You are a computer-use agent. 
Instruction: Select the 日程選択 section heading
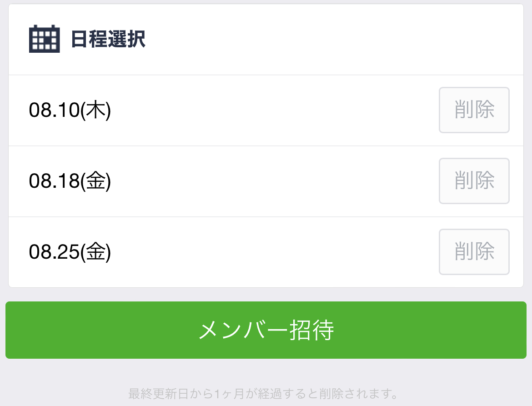tap(108, 39)
